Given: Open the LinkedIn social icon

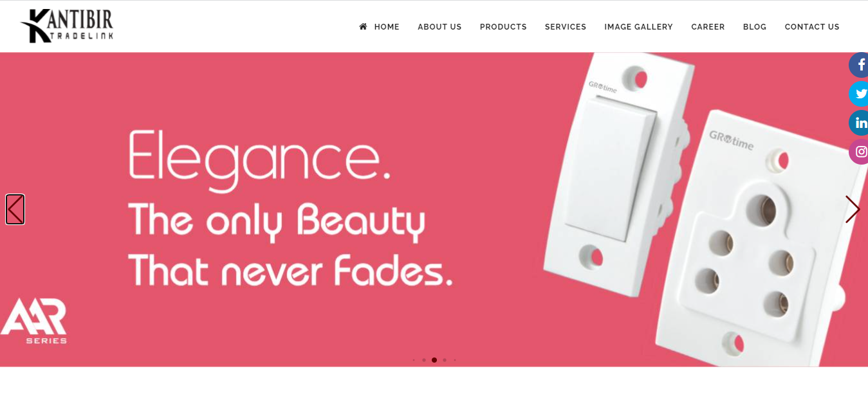Looking at the screenshot, I should [859, 123].
